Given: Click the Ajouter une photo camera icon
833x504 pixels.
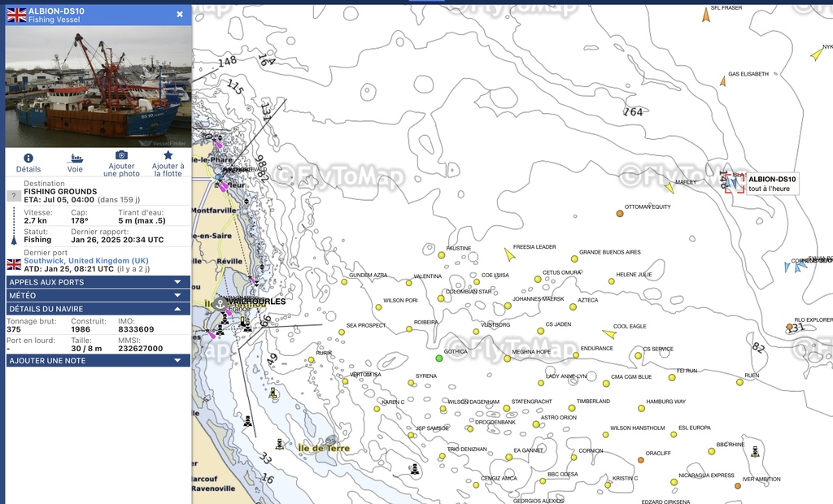Looking at the screenshot, I should point(122,155).
